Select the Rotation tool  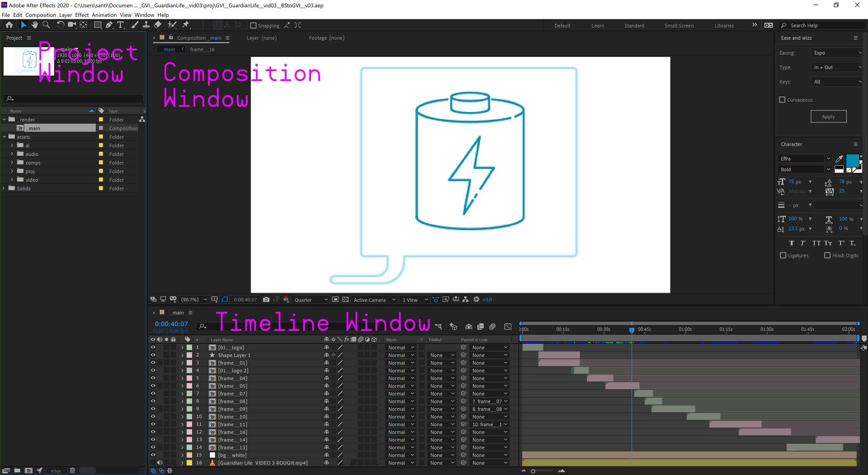[x=60, y=25]
